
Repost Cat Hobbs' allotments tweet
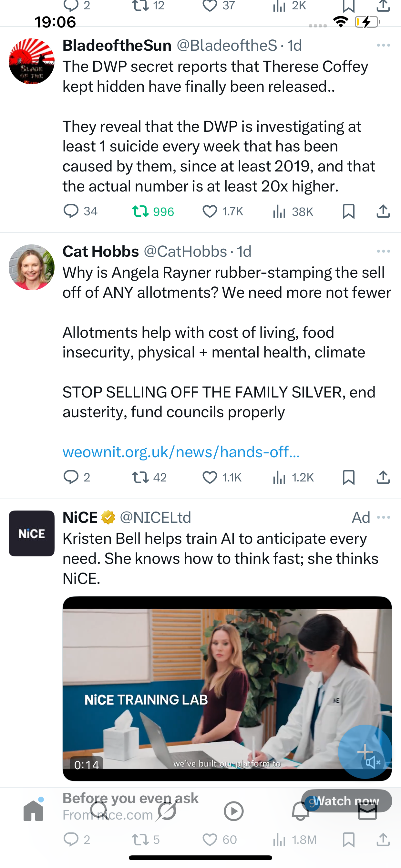point(140,478)
